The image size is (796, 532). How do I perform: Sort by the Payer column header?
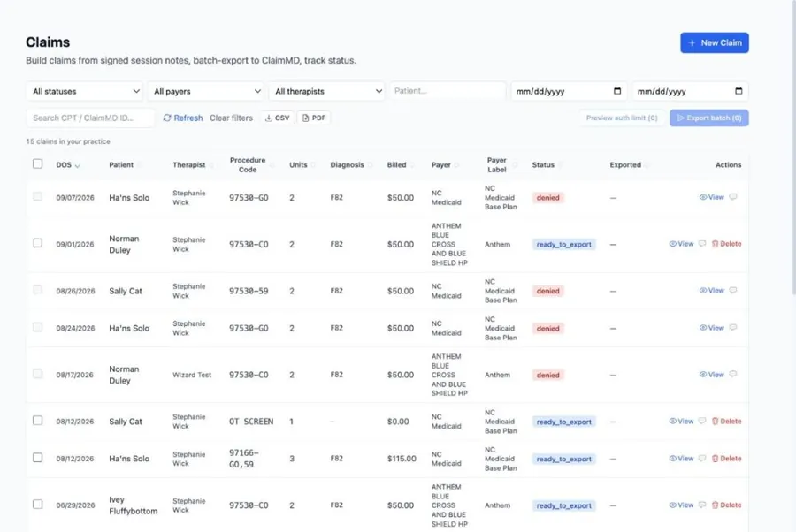pos(445,165)
